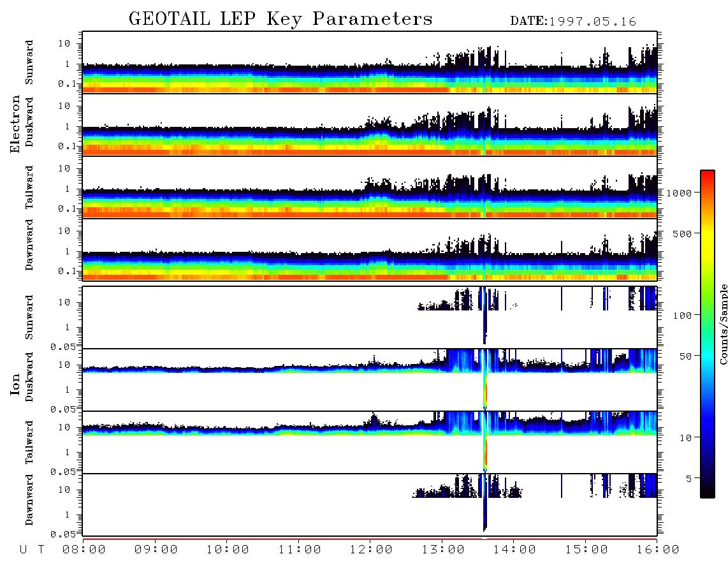Screen dimensions: 728x561
Task: Click the Electron Duskward spectrogram panel
Action: tap(370, 124)
